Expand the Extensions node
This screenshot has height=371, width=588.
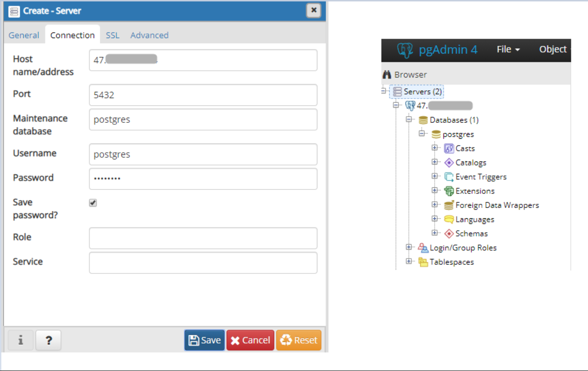[435, 190]
